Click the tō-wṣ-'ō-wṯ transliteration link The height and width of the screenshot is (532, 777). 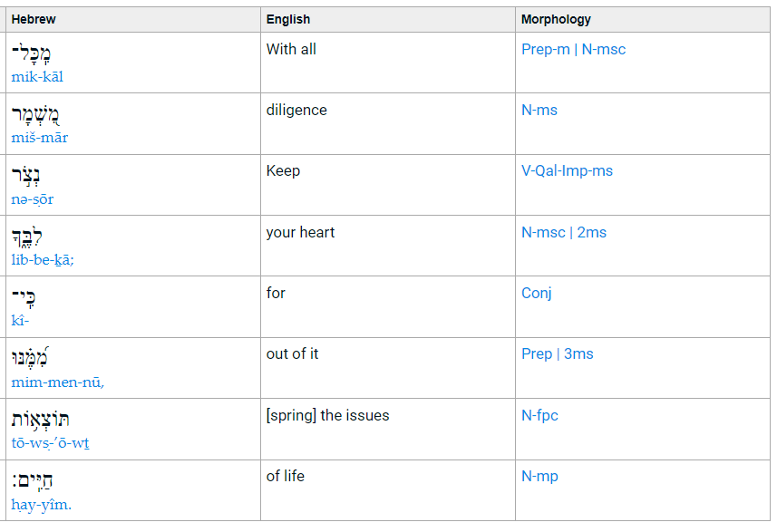pyautogui.click(x=50, y=443)
